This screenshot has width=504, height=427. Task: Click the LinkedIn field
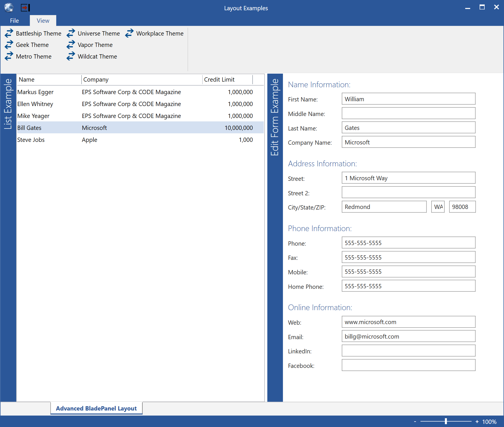[408, 351]
